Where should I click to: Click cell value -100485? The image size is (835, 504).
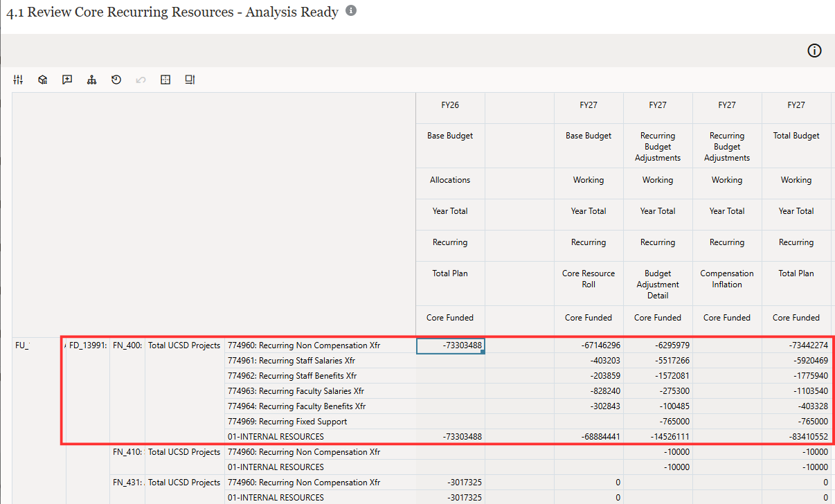658,406
